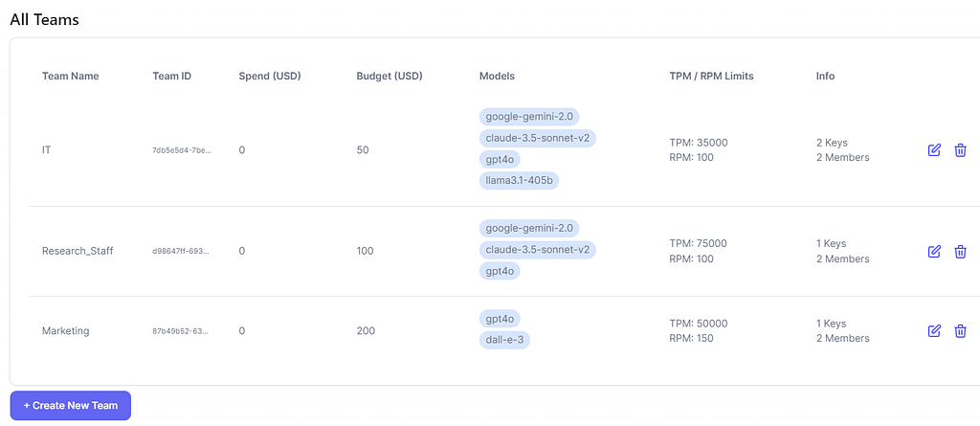Click the TPM / RPM Limits header
The image size is (980, 426).
711,77
